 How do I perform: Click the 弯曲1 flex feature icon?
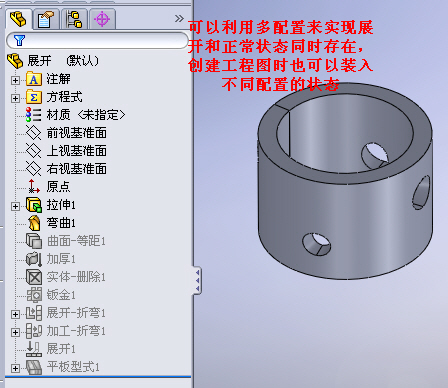point(34,223)
